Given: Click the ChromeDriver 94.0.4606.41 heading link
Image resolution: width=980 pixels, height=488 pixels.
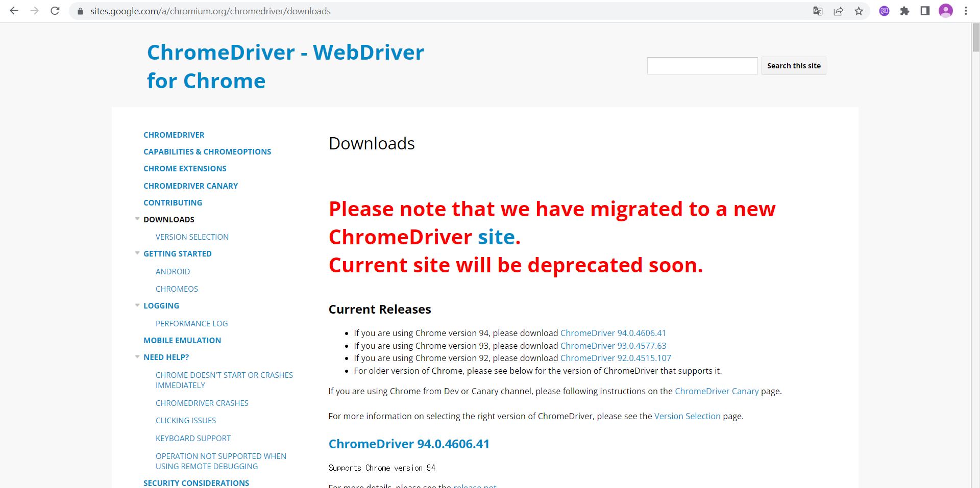Looking at the screenshot, I should [x=409, y=444].
